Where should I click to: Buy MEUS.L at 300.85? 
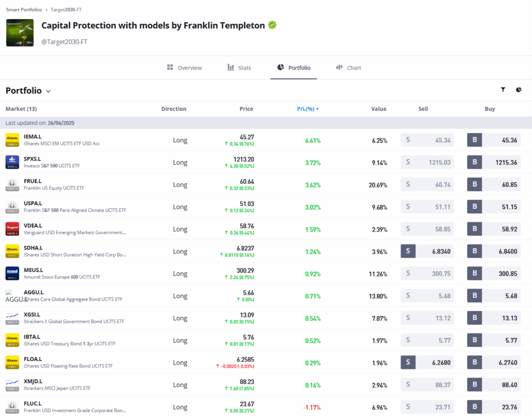494,273
